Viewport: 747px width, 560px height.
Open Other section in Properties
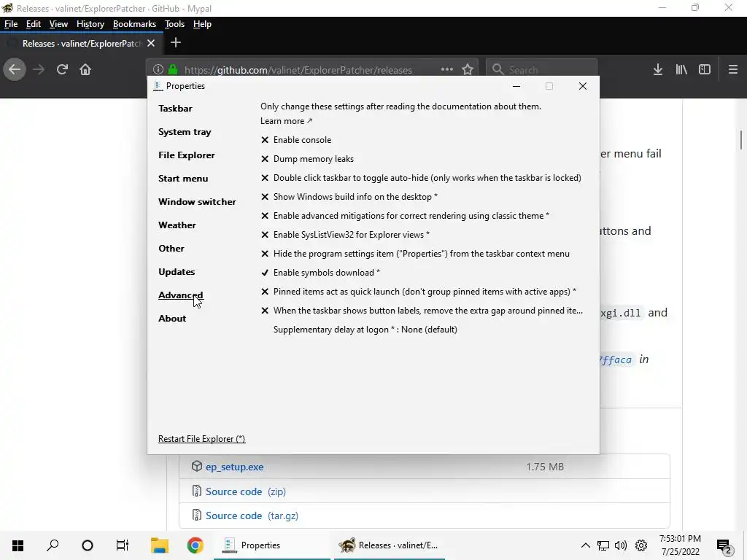171,249
